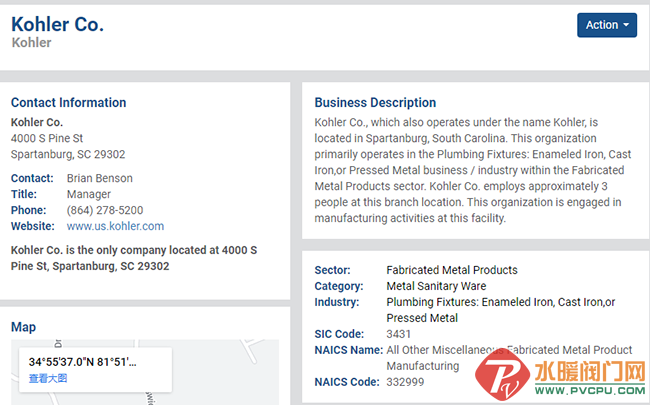Image resolution: width=650 pixels, height=405 pixels.
Task: Click the 查看大图 view larger map link
Action: tap(48, 378)
